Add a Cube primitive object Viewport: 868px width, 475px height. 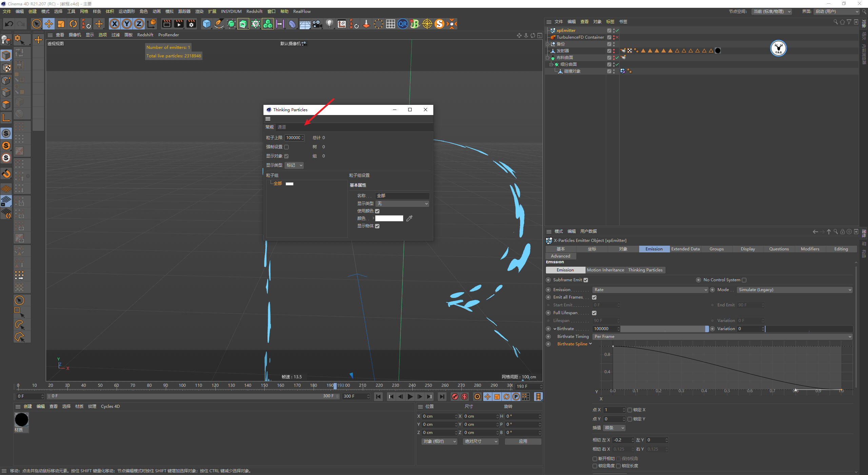point(206,24)
